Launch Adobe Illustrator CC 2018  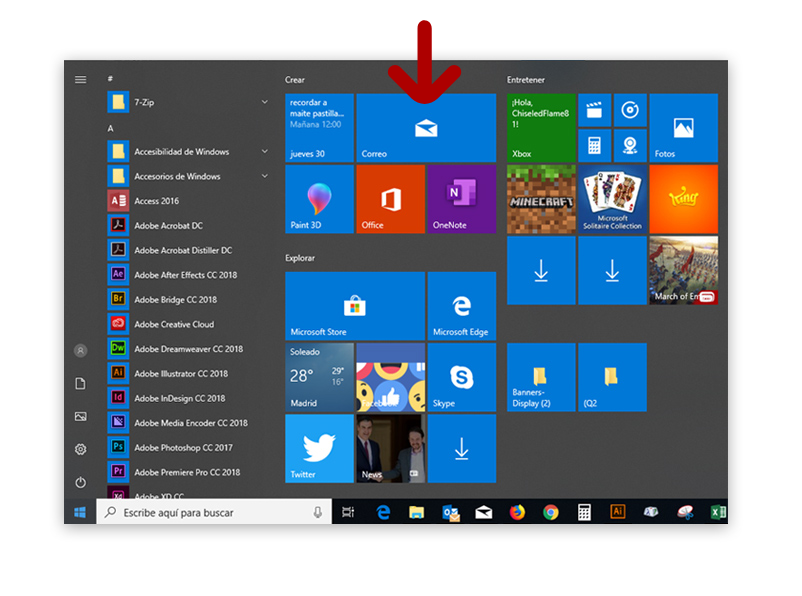pos(188,373)
